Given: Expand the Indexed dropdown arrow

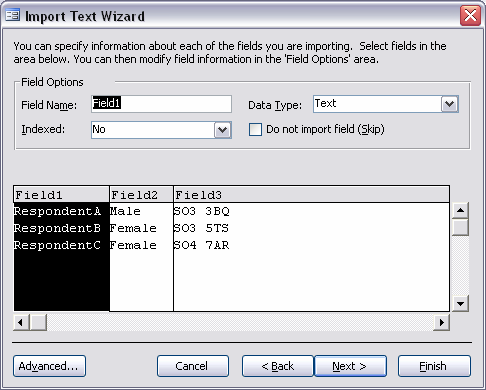Looking at the screenshot, I should pos(223,130).
